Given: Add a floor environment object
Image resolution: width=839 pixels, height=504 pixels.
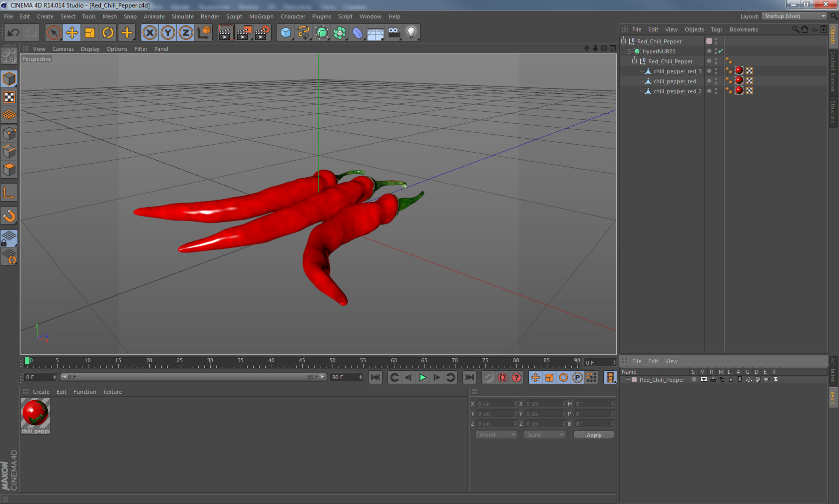Looking at the screenshot, I should coord(376,33).
